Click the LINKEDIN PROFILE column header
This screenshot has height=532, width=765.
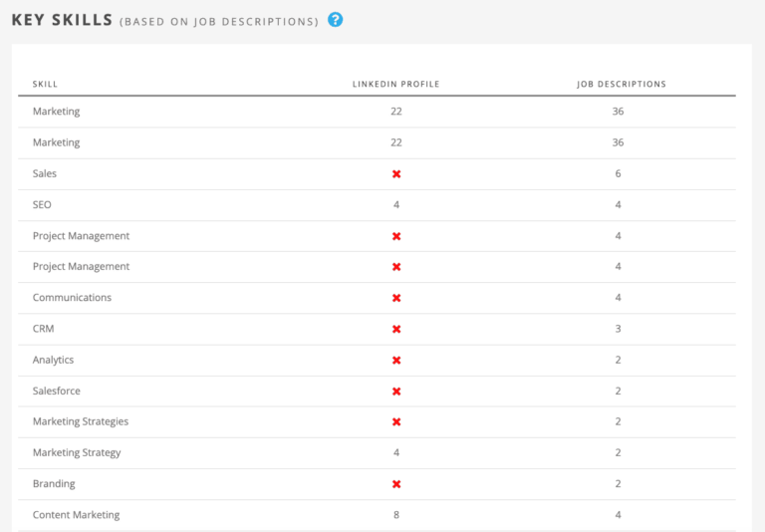(395, 84)
